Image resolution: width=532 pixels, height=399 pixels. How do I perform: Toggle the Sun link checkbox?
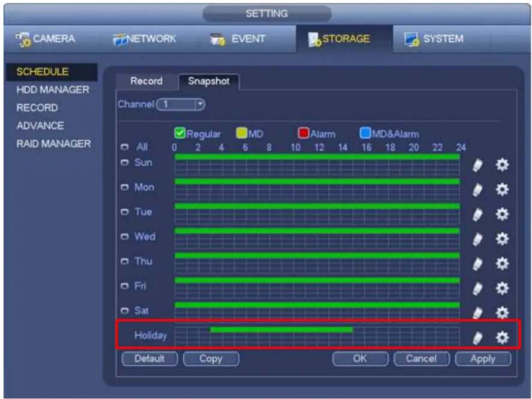(125, 163)
